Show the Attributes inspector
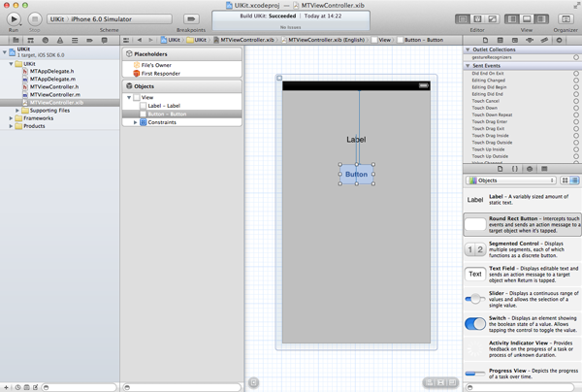The height and width of the screenshot is (392, 582). [530, 40]
